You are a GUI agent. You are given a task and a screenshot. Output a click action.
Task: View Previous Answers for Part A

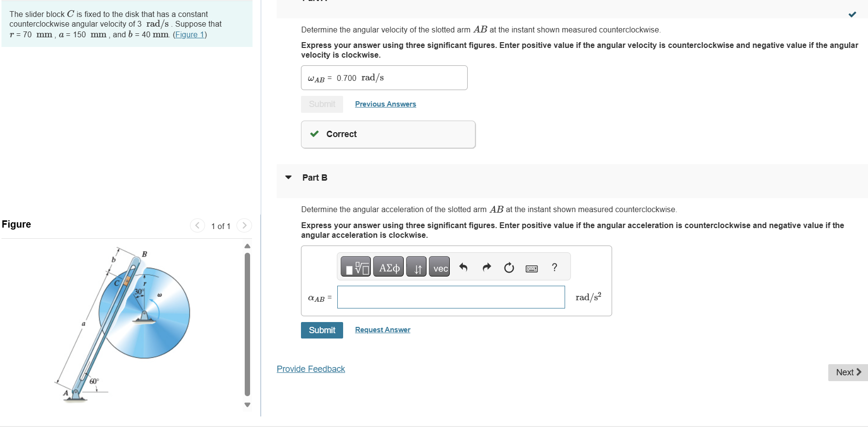[x=385, y=104]
